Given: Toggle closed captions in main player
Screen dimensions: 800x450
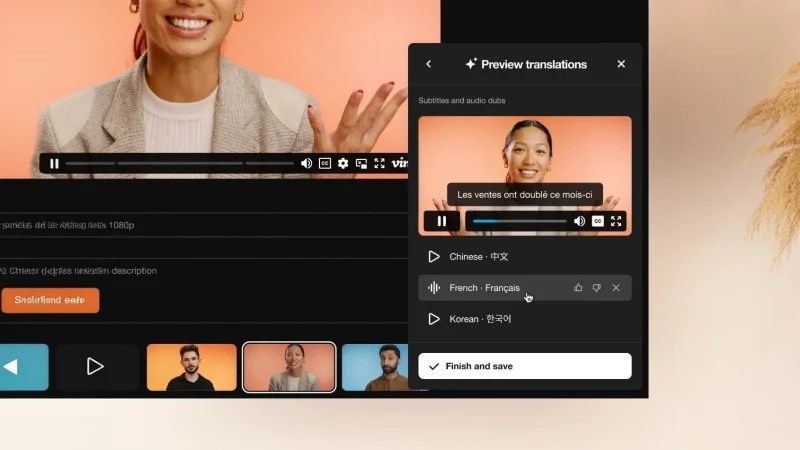Looking at the screenshot, I should (325, 163).
